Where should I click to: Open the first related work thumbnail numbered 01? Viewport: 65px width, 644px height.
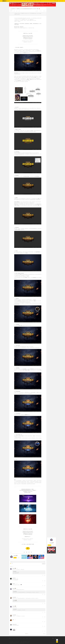24,557
